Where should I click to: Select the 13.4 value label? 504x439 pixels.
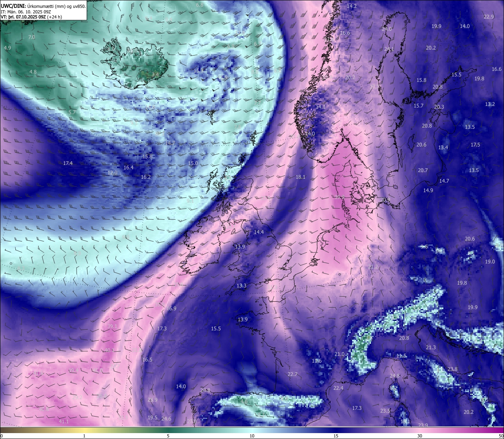tap(443, 148)
